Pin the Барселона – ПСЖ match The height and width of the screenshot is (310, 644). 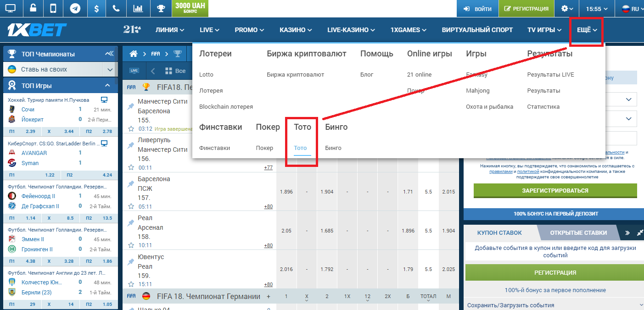131,184
